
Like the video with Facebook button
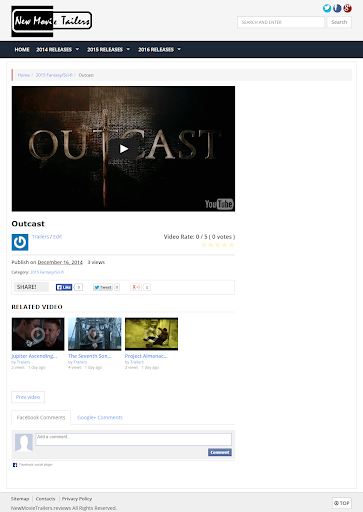point(64,287)
